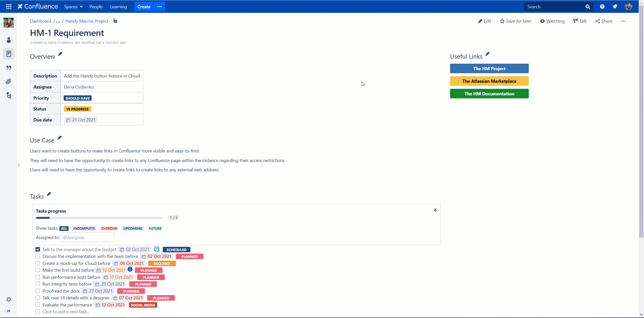Click the Assignee input field
Viewport: 644px width, 318px height.
point(88,237)
